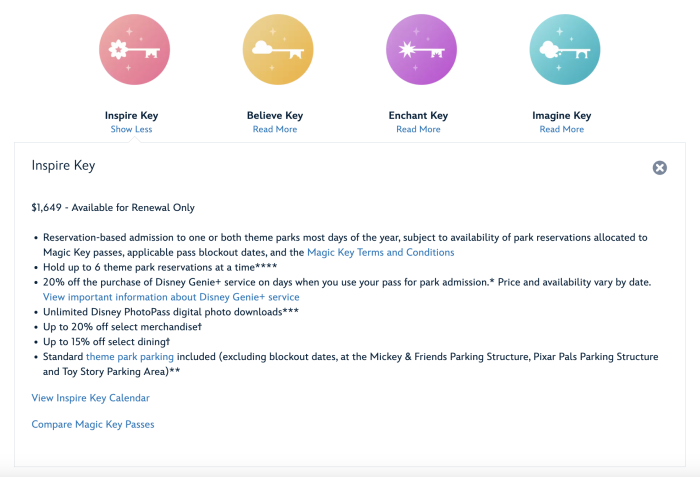The height and width of the screenshot is (477, 700).
Task: View important information about Disney Genie+ service
Action: pos(170,297)
